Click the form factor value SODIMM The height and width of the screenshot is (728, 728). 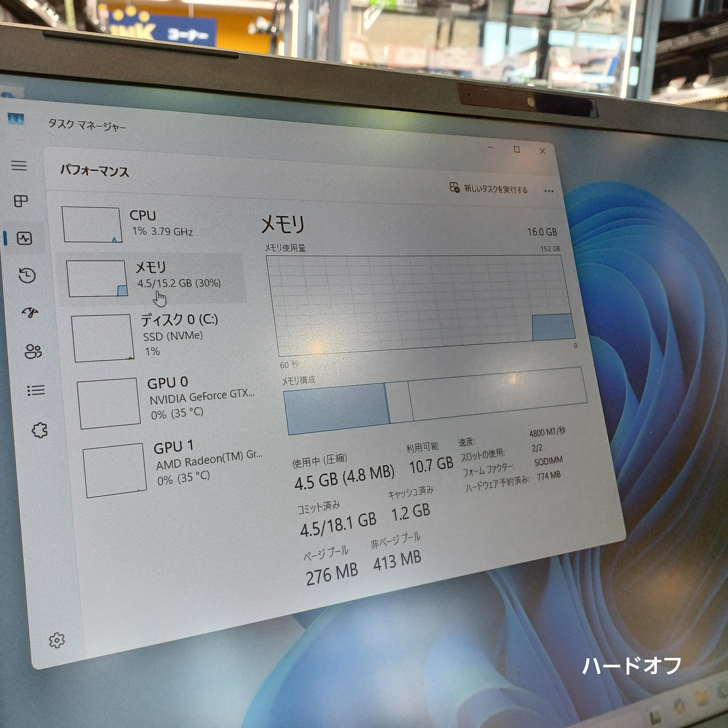click(x=548, y=461)
